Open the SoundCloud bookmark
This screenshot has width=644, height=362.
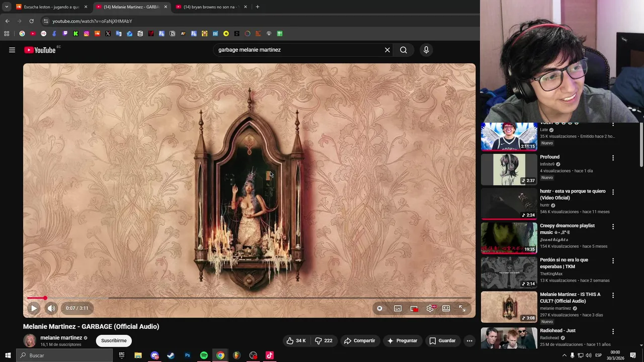click(x=97, y=34)
